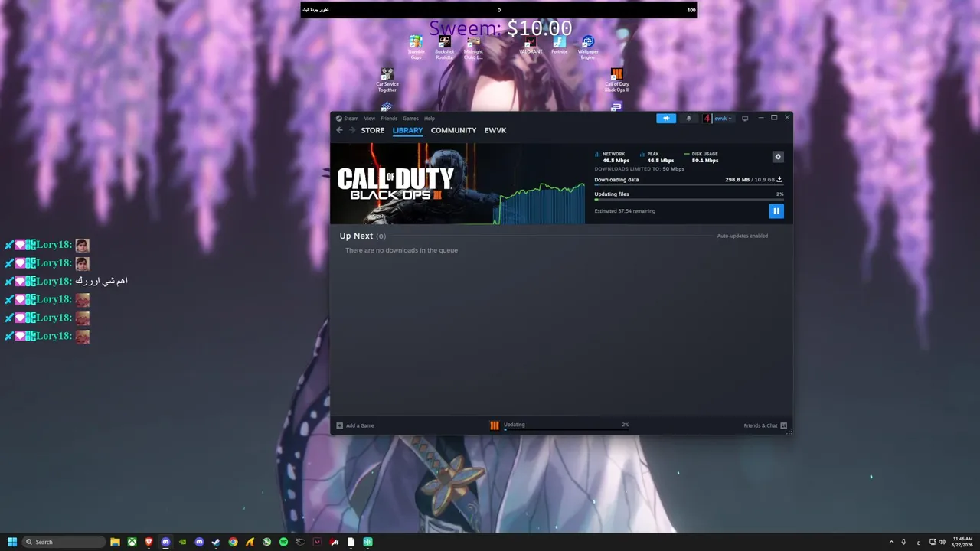
Task: Open Steam notifications bell
Action: [x=688, y=119]
